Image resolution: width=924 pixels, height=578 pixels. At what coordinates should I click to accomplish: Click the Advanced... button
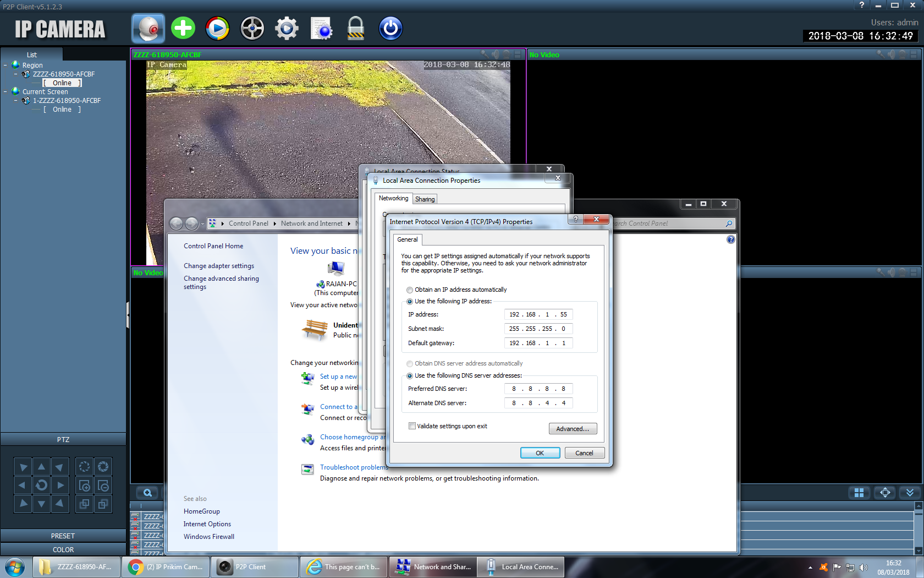[573, 429]
